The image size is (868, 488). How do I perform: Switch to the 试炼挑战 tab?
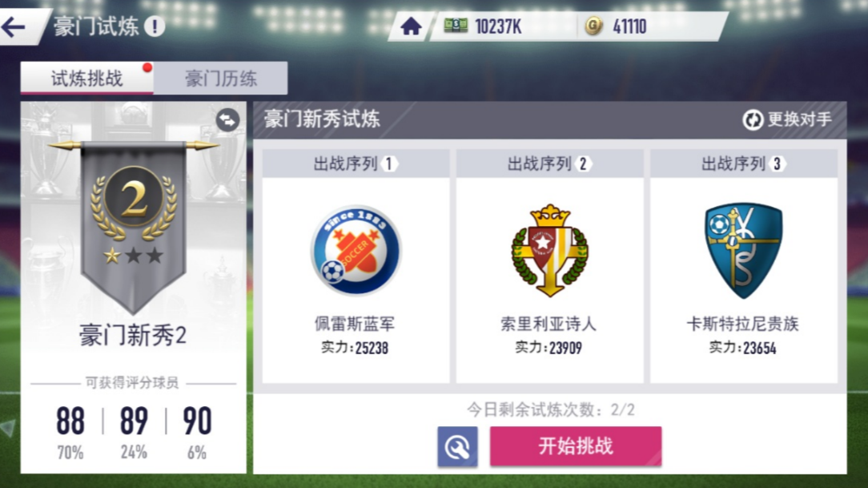[x=87, y=78]
